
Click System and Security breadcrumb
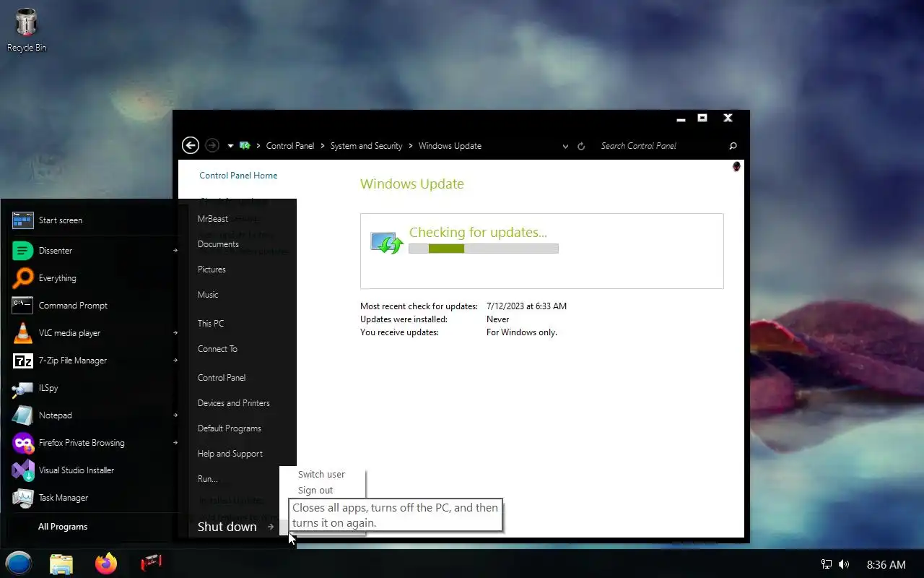tap(366, 146)
